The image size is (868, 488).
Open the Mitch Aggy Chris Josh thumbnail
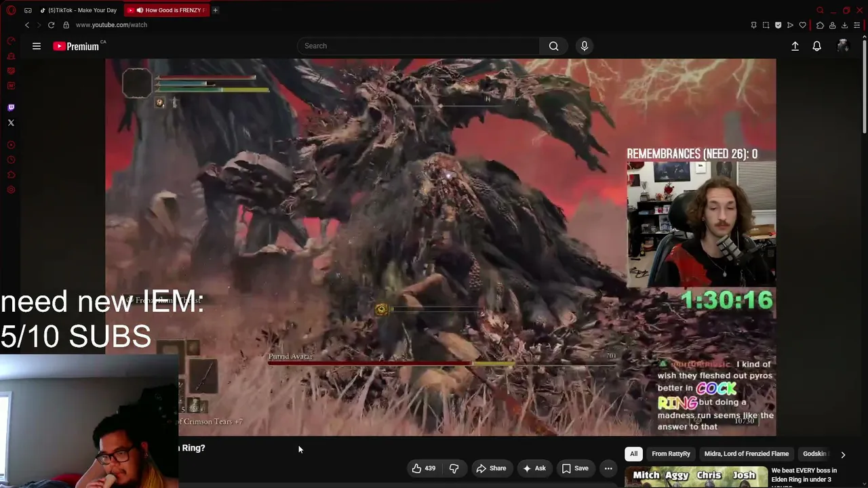[695, 477]
